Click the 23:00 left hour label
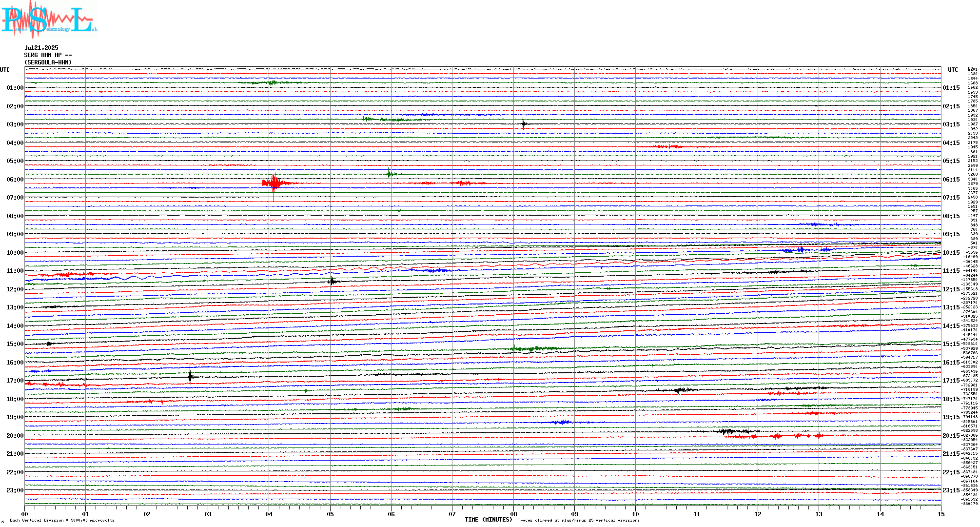Image resolution: width=980 pixels, height=527 pixels. 15,490
